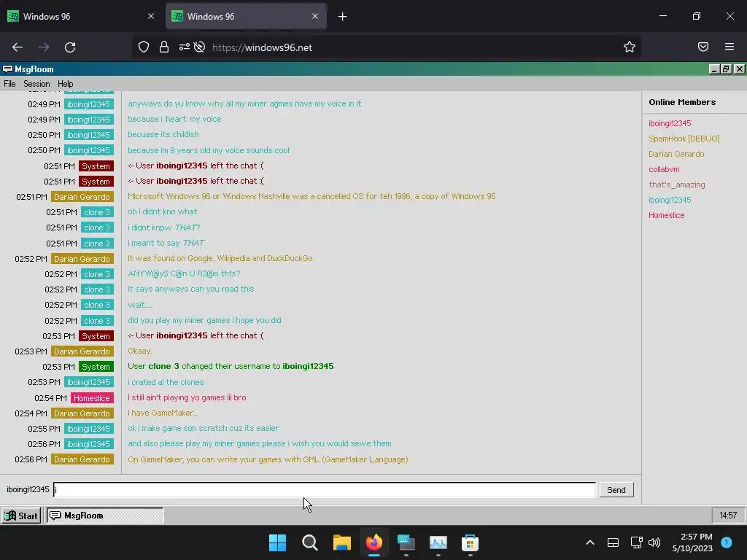747x560 pixels.
Task: Open File Explorer from the taskbar
Action: (x=341, y=542)
